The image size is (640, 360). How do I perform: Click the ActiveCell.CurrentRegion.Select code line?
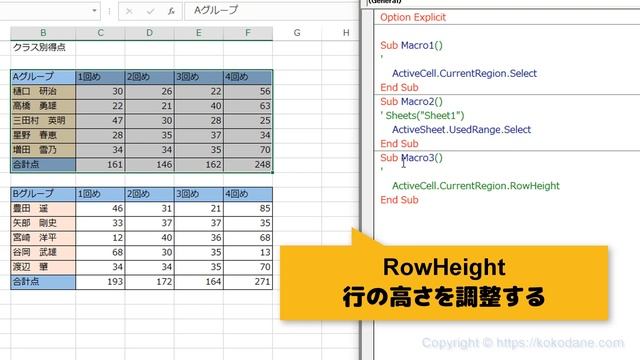pos(464,73)
